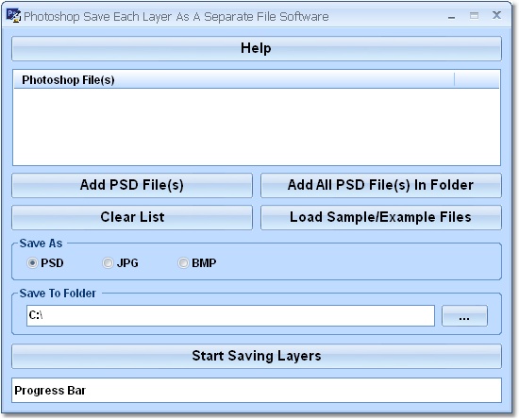The height and width of the screenshot is (420, 519).
Task: Click the Progress Bar area
Action: point(257,390)
